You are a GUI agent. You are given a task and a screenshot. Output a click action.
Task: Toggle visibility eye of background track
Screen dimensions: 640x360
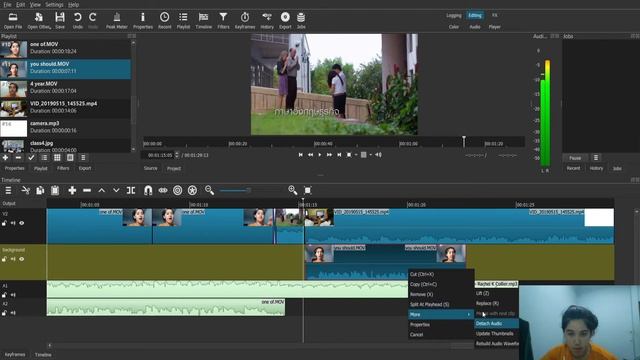22,259
